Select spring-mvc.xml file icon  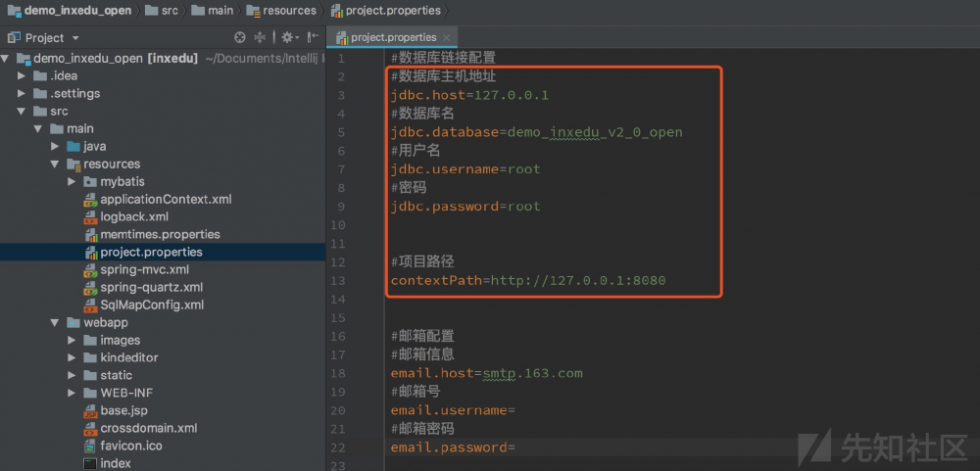pyautogui.click(x=90, y=270)
